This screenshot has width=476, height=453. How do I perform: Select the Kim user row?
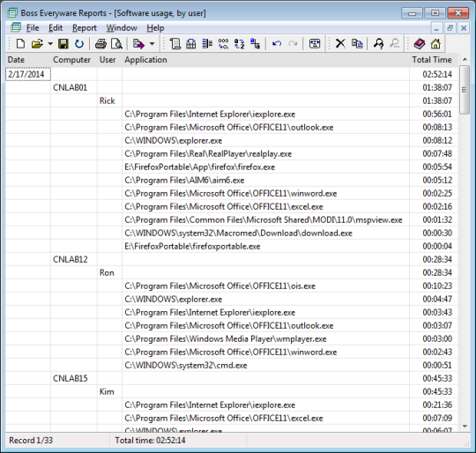pos(232,391)
